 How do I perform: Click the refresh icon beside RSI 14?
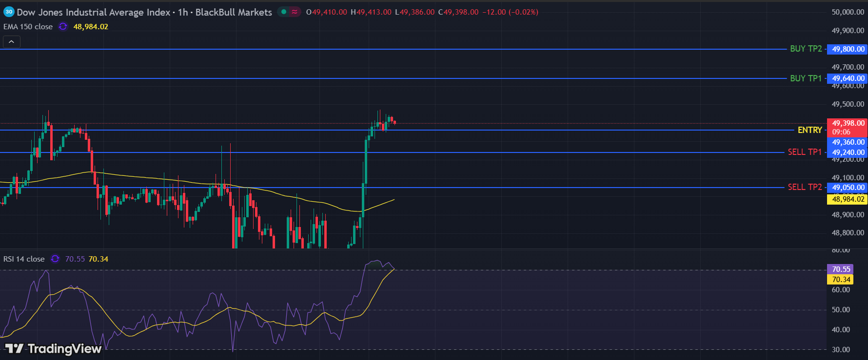pyautogui.click(x=55, y=259)
